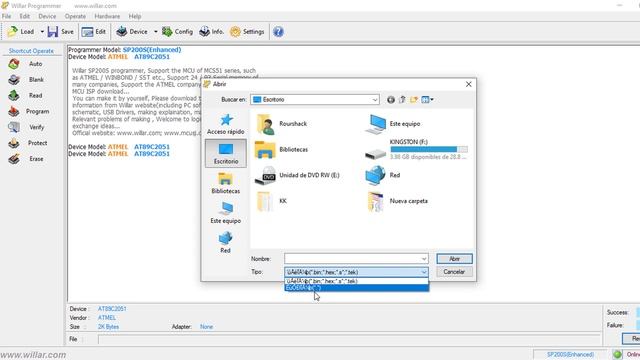Click the 2K Bytes size value

click(x=108, y=327)
